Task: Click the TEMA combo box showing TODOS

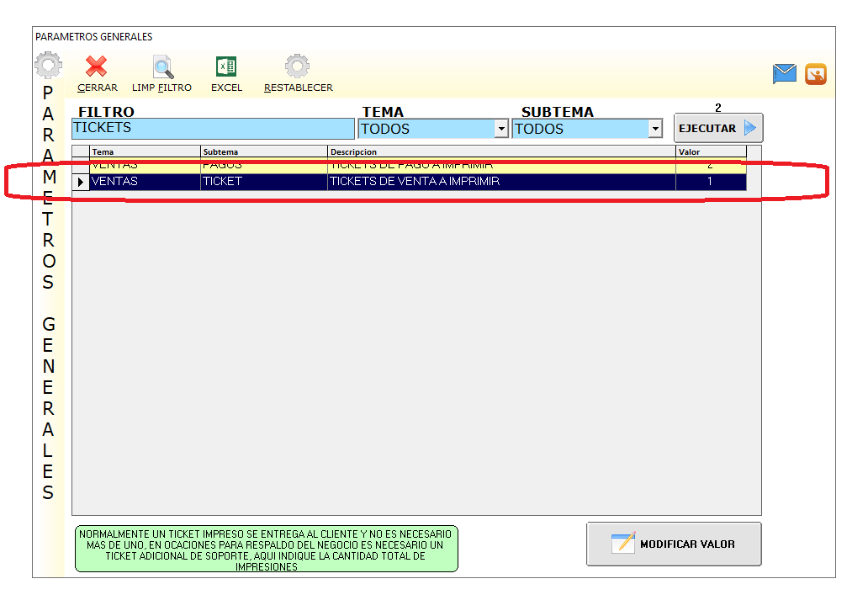Action: (426, 129)
